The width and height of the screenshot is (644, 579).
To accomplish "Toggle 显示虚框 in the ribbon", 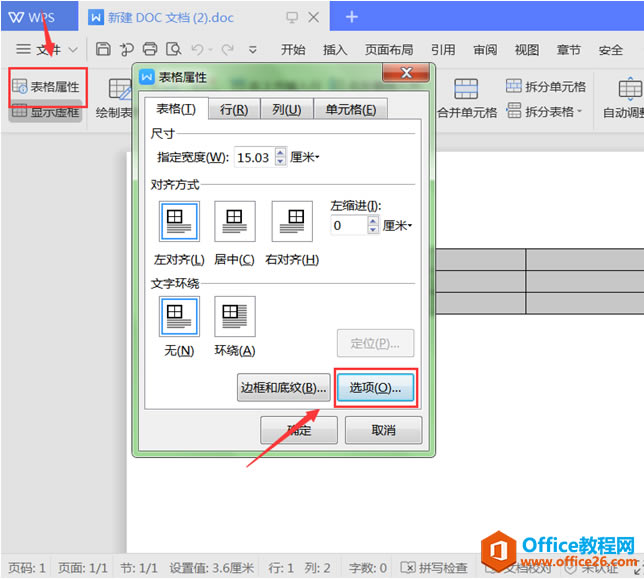I will [46, 111].
